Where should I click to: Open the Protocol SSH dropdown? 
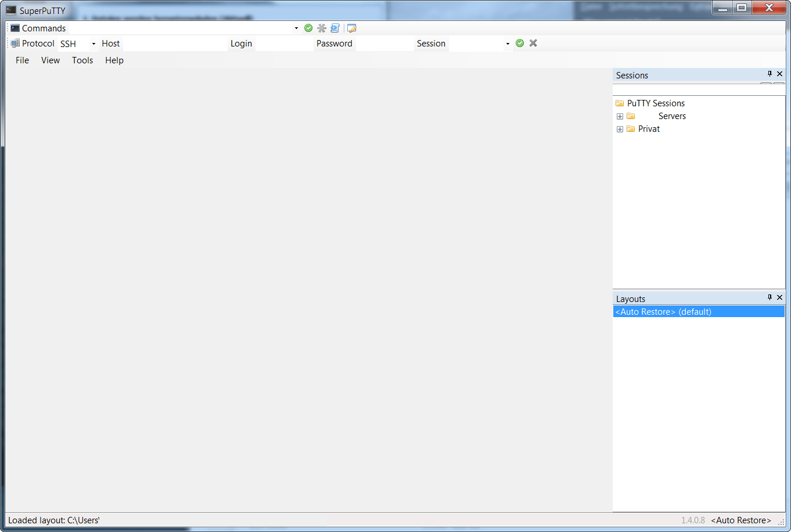click(94, 44)
